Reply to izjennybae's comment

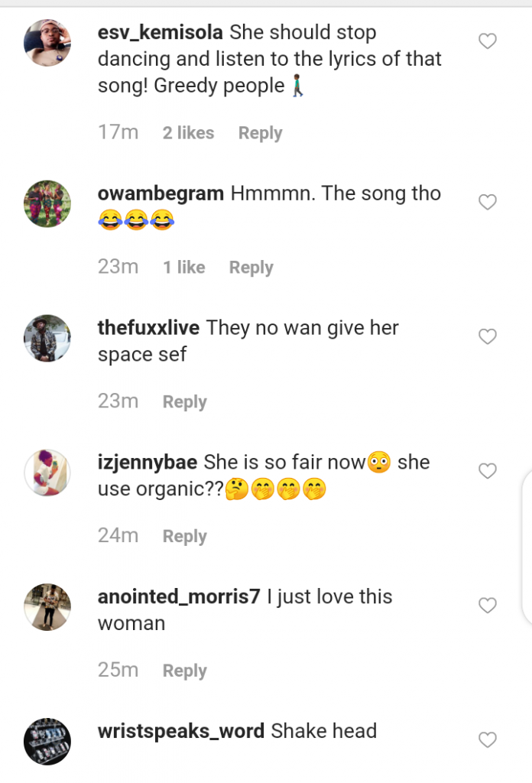coord(184,537)
